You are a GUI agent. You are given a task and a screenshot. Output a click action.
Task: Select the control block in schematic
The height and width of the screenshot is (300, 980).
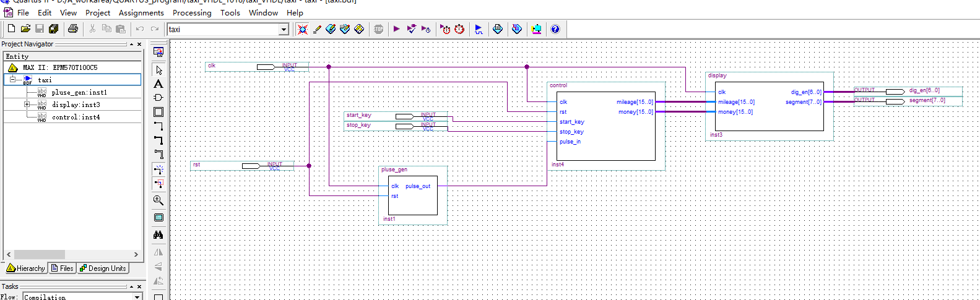607,126
